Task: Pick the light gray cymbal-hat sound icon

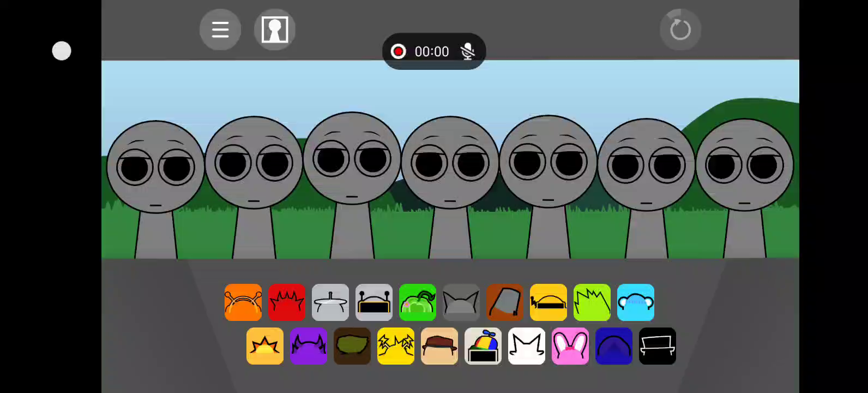Action: pyautogui.click(x=330, y=302)
